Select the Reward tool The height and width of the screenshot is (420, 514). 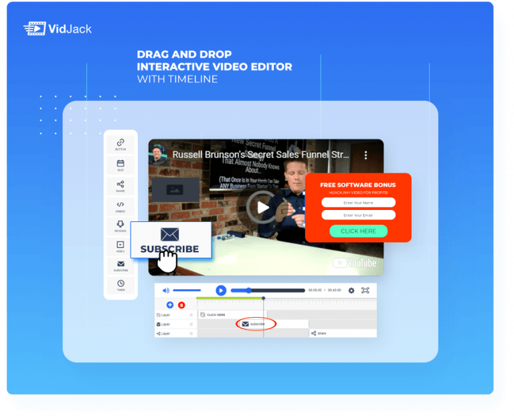tap(120, 226)
